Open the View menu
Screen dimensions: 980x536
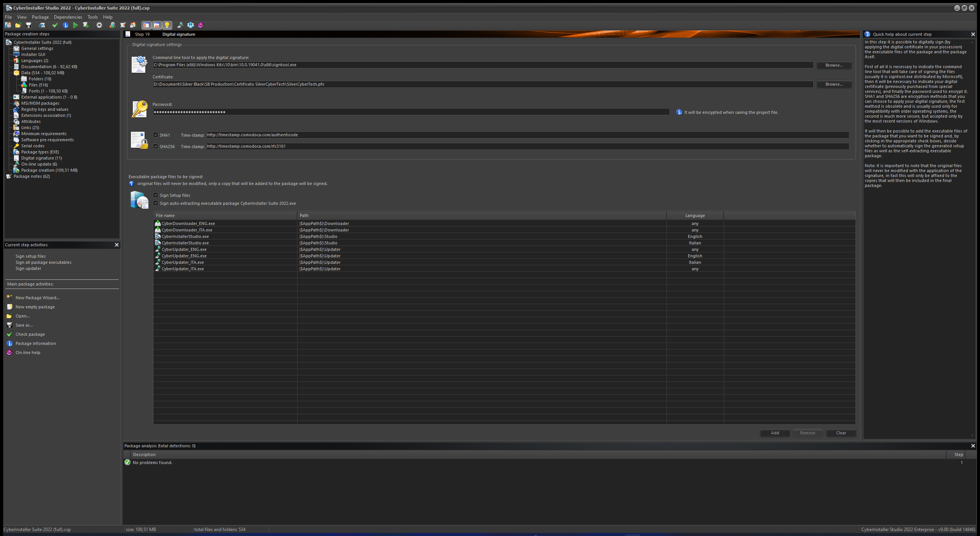point(22,17)
